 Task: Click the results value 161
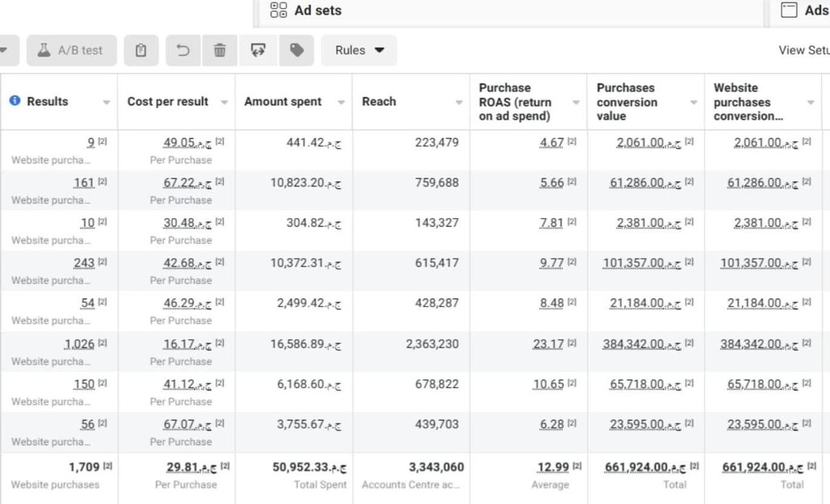coord(83,182)
